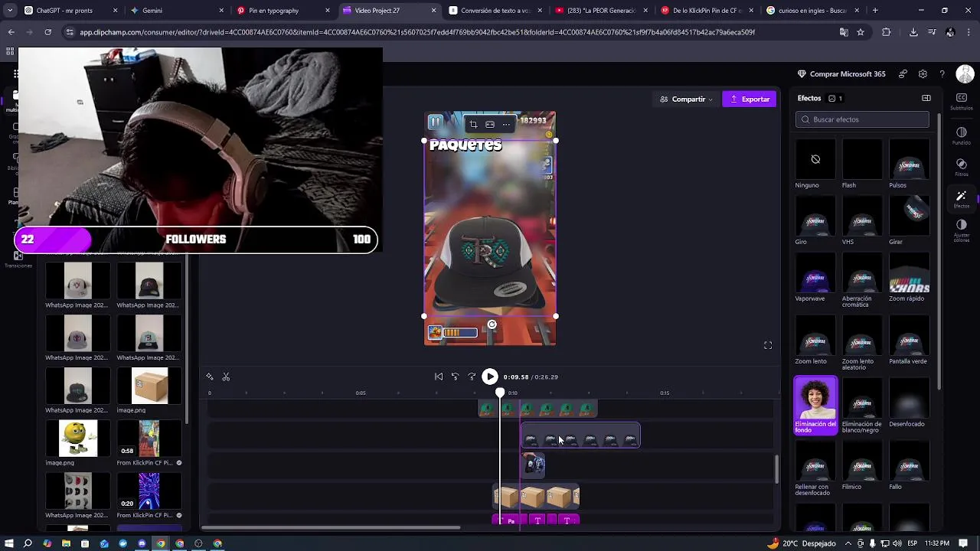Click the rotate handle below the cap

point(492,324)
